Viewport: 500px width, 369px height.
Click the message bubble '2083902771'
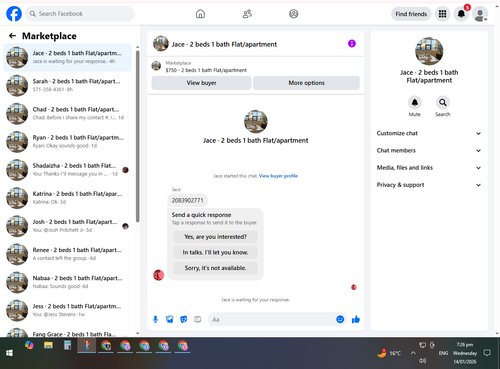coord(187,200)
